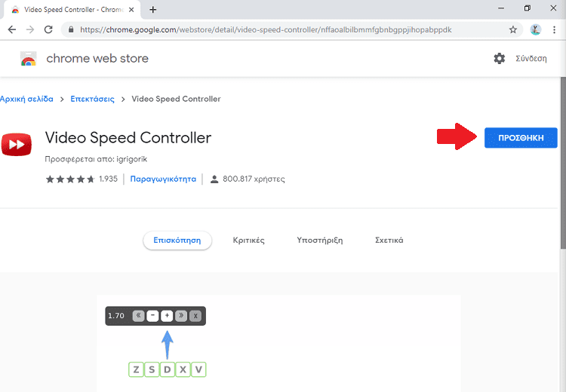Restore down the Chrome window
The height and width of the screenshot is (392, 566).
527,8
